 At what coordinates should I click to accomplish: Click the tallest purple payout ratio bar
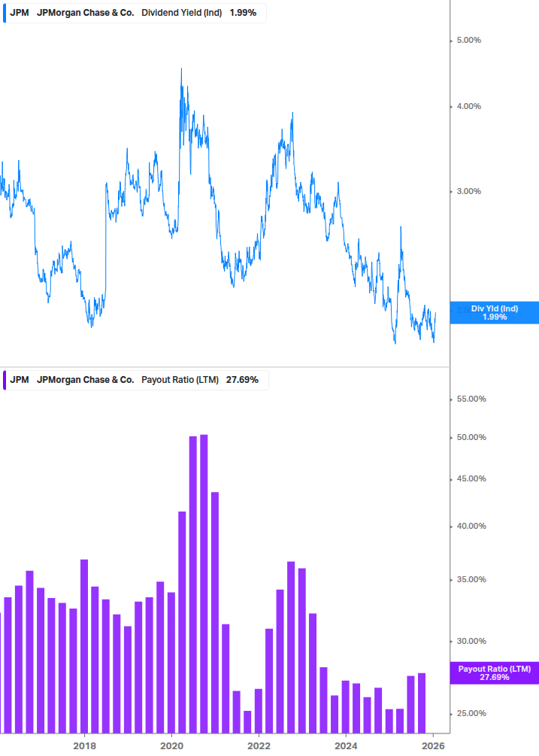(x=204, y=583)
